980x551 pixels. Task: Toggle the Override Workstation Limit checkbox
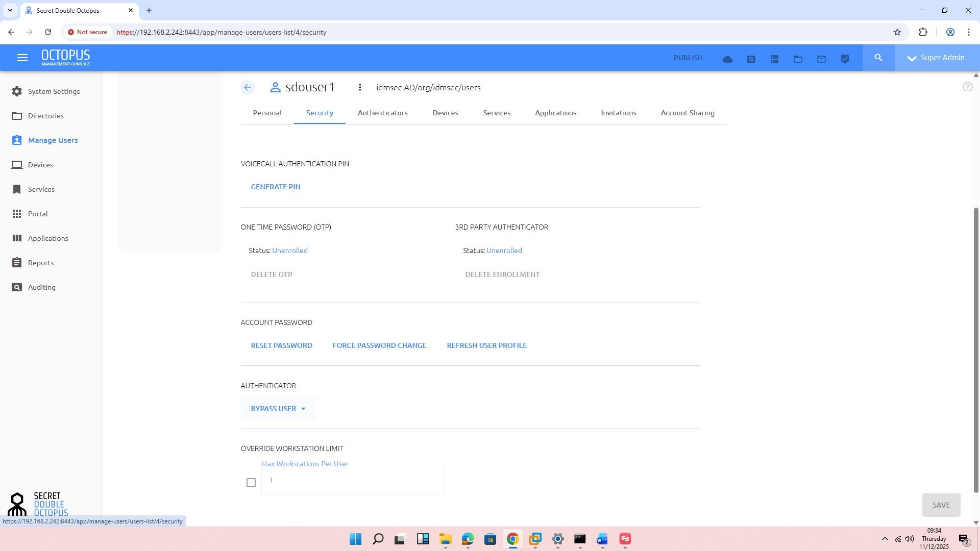coord(251,482)
